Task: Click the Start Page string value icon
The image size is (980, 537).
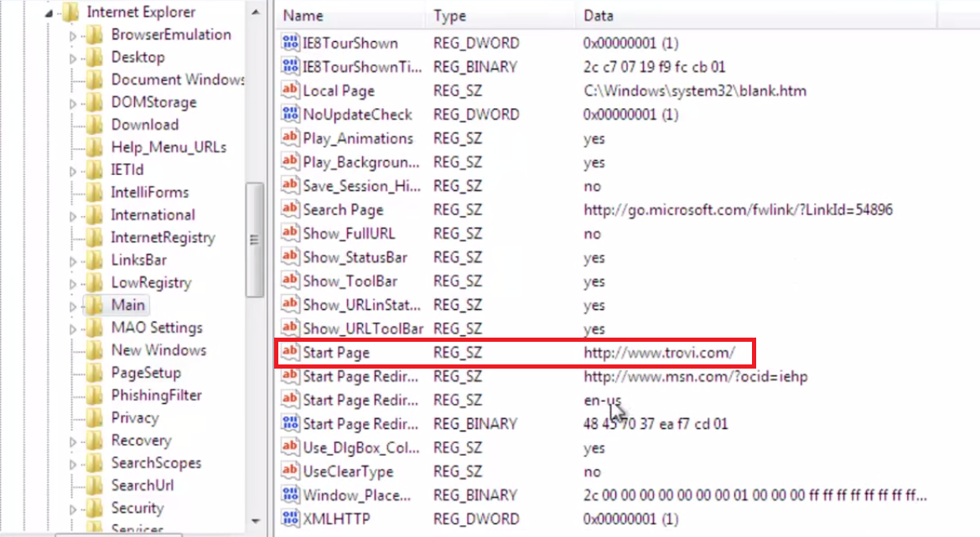Action: coord(290,353)
